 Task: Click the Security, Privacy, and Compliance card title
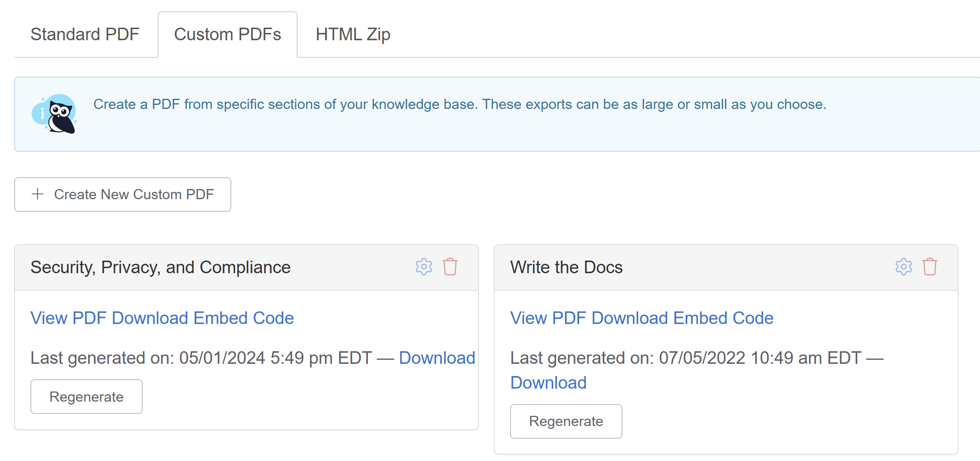tap(160, 267)
